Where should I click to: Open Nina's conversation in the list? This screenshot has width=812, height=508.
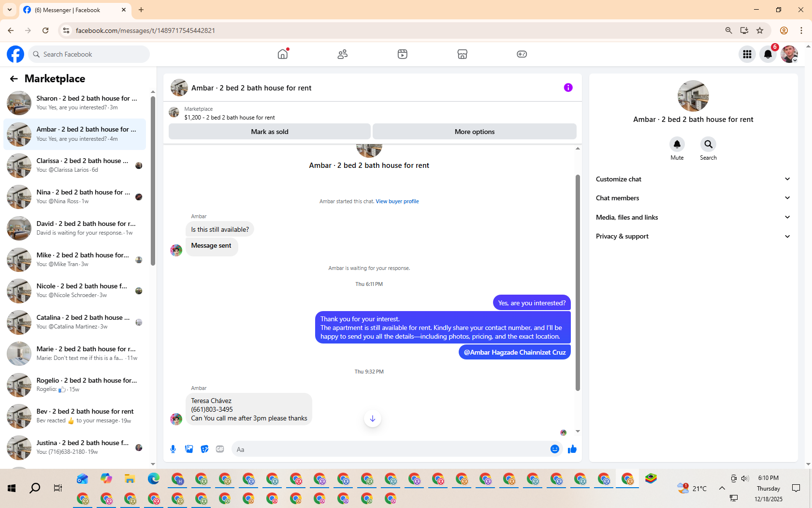pyautogui.click(x=75, y=197)
